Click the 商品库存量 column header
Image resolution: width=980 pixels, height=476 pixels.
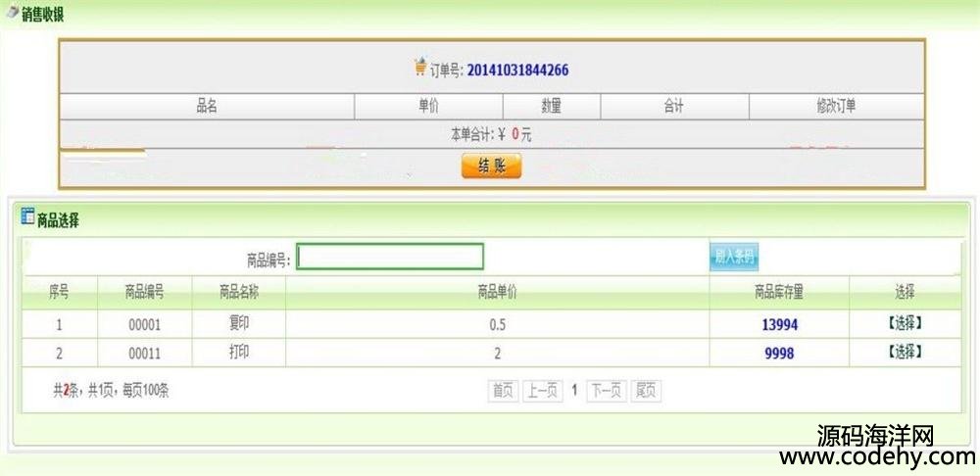pos(779,292)
